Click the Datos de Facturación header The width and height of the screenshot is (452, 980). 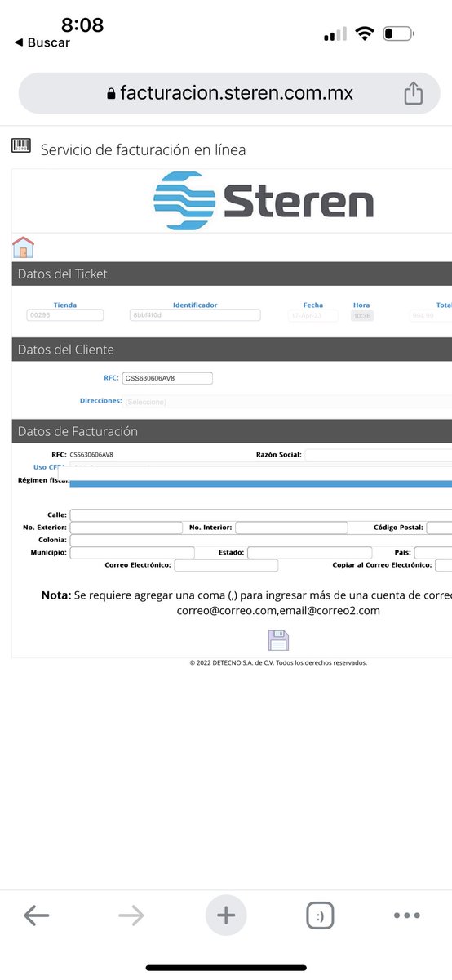coord(232,431)
